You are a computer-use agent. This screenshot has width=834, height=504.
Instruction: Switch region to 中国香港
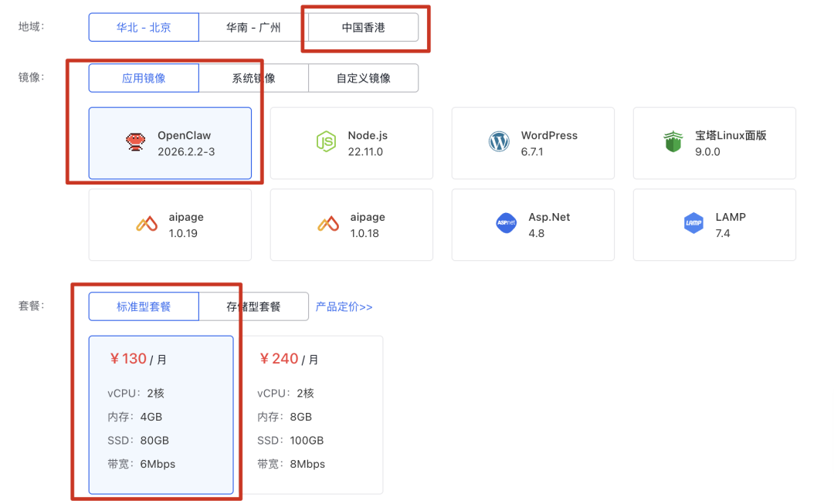pos(363,27)
